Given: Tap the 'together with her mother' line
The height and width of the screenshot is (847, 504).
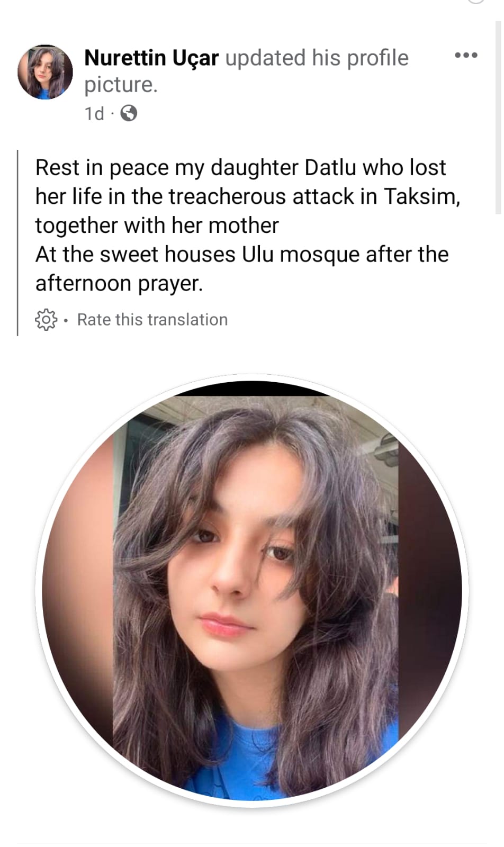Looking at the screenshot, I should tap(157, 226).
